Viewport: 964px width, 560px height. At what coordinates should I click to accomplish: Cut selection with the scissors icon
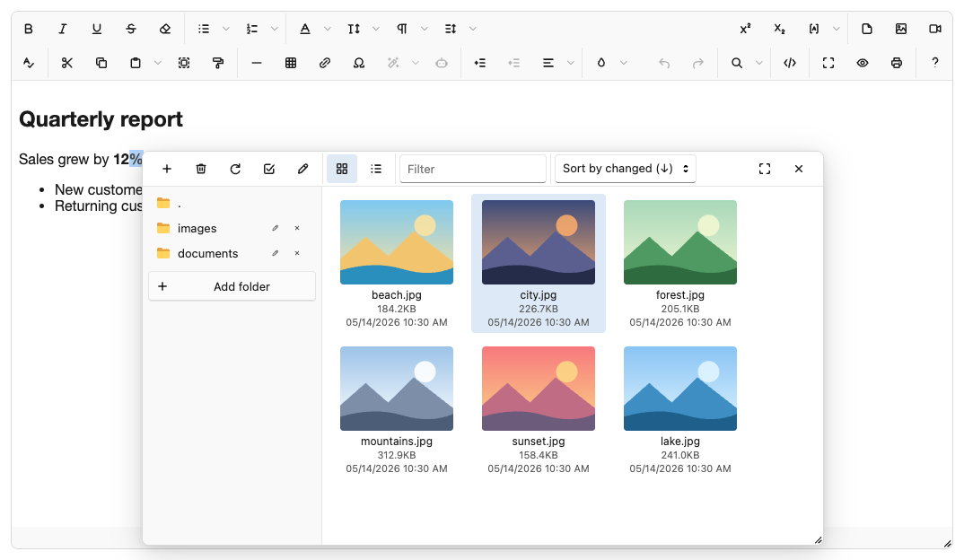coord(67,63)
